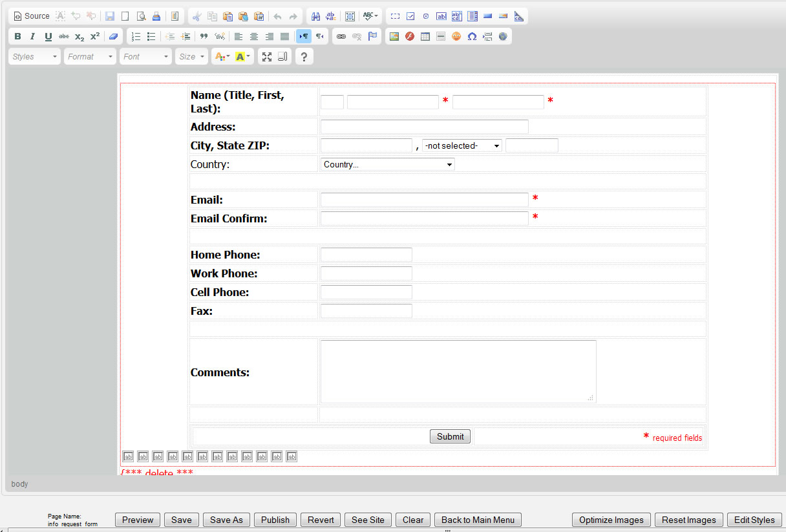The image size is (786, 532).
Task: Toggle Show Blocks view
Action: 282,57
